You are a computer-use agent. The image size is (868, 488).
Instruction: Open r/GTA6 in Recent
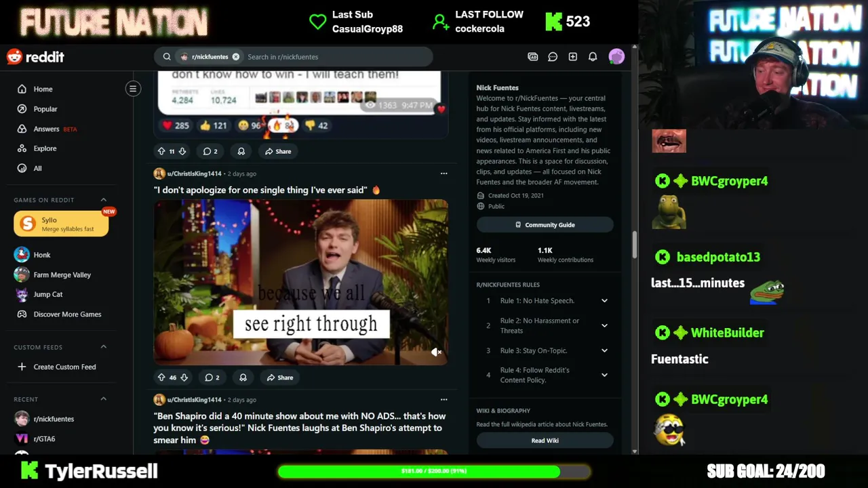[44, 439]
